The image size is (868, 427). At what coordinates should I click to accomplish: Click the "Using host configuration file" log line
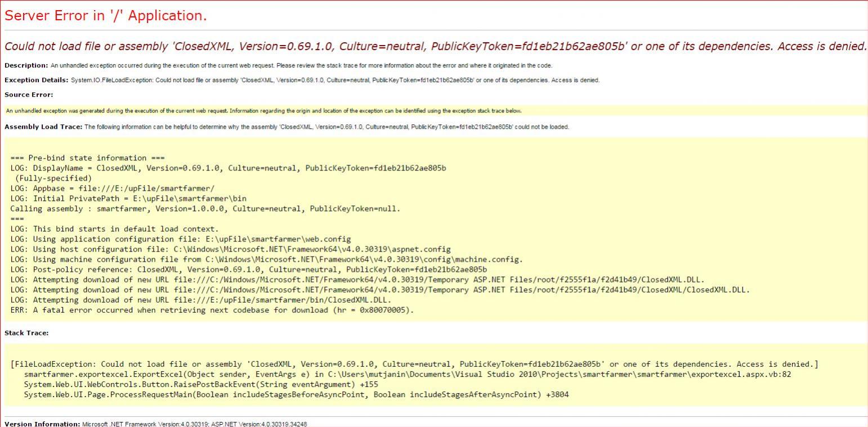pyautogui.click(x=230, y=249)
